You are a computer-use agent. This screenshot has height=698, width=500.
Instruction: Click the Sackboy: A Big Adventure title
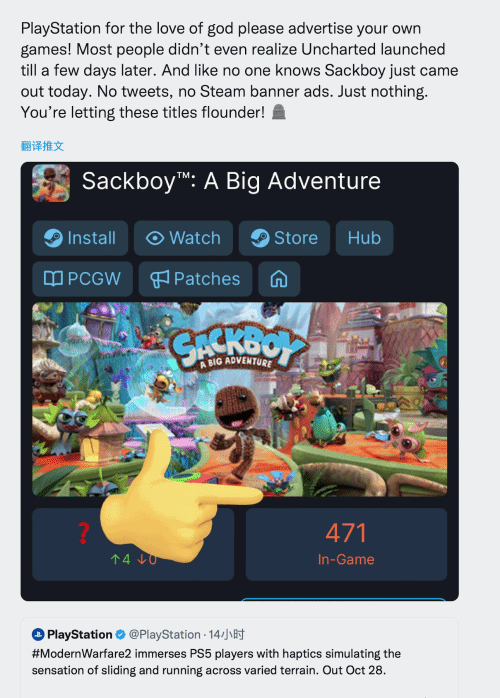tap(231, 182)
